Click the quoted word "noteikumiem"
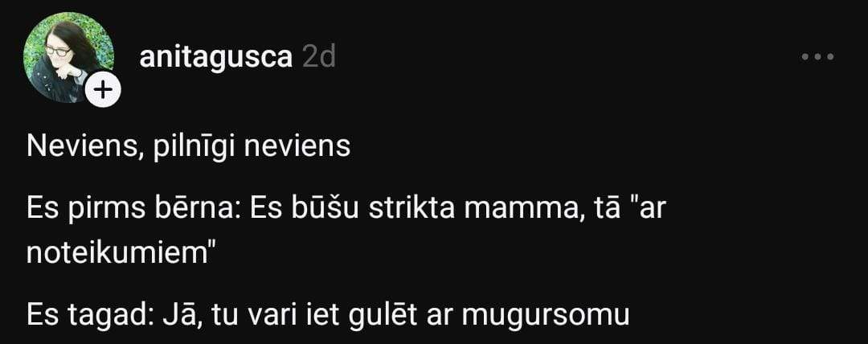The height and width of the screenshot is (344, 868). click(120, 253)
